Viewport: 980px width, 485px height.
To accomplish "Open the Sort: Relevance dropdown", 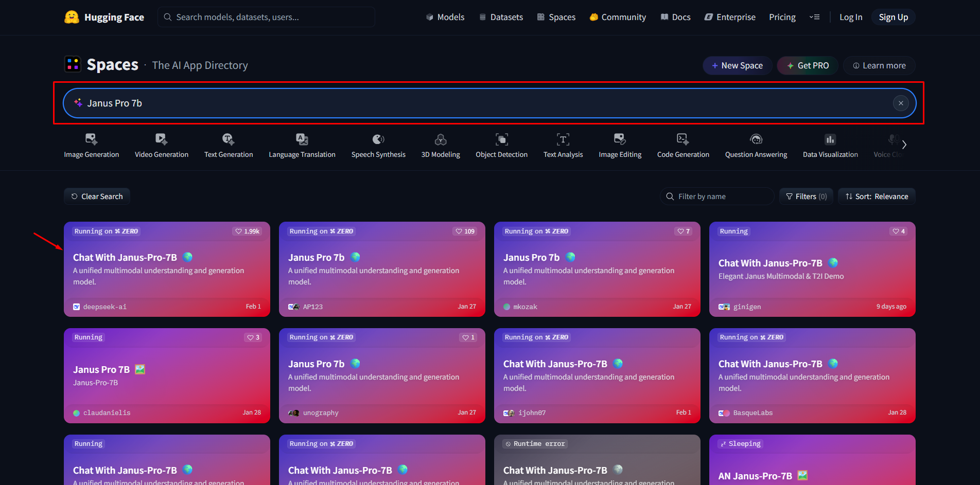I will tap(877, 196).
